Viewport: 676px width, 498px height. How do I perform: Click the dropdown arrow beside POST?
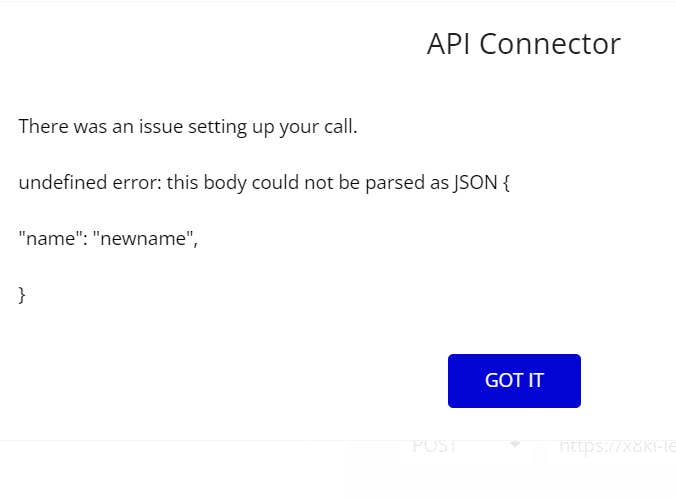coord(515,444)
